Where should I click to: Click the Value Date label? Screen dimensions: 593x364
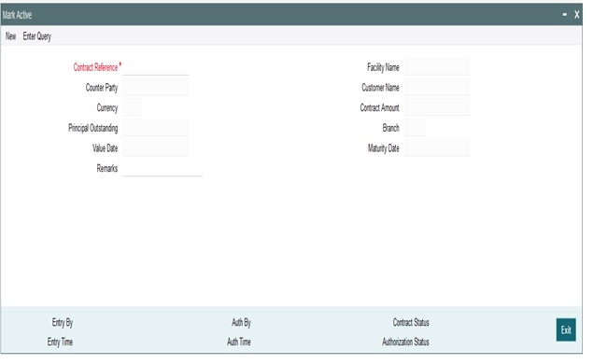(x=106, y=147)
